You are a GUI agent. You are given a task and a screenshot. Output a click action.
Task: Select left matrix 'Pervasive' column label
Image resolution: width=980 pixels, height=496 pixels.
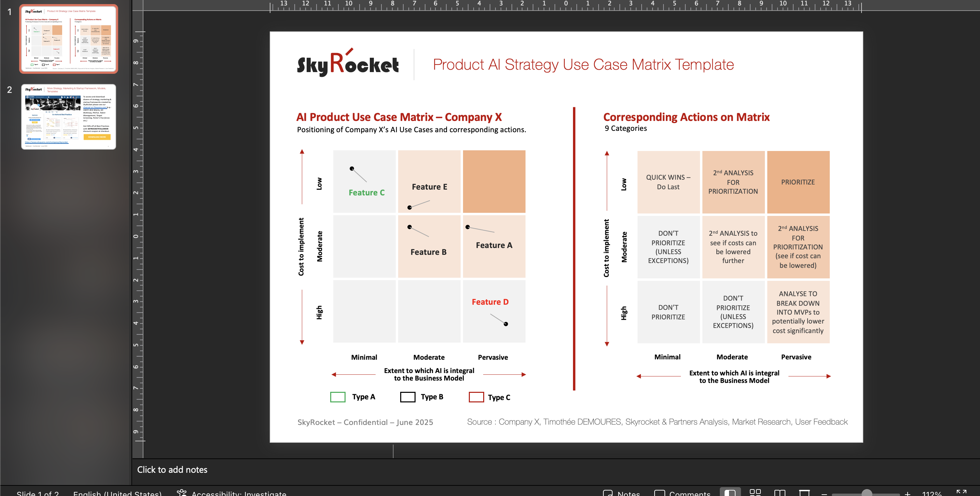(x=493, y=357)
